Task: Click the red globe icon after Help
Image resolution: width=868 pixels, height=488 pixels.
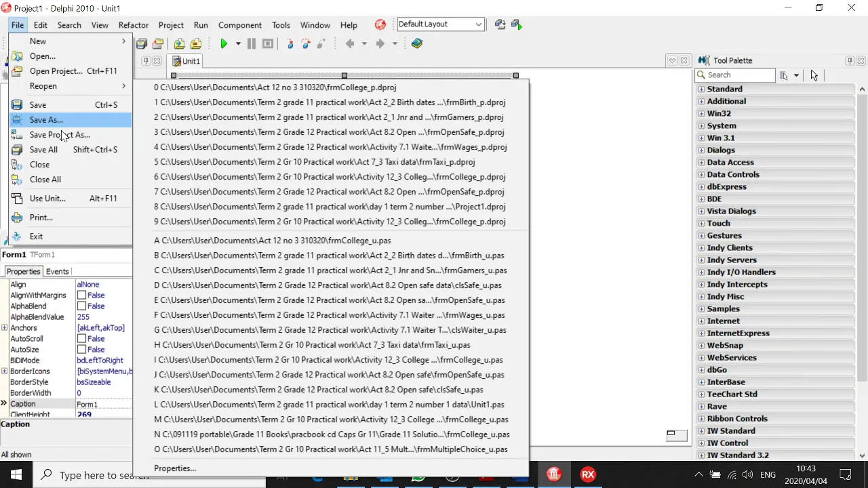Action: coord(380,24)
